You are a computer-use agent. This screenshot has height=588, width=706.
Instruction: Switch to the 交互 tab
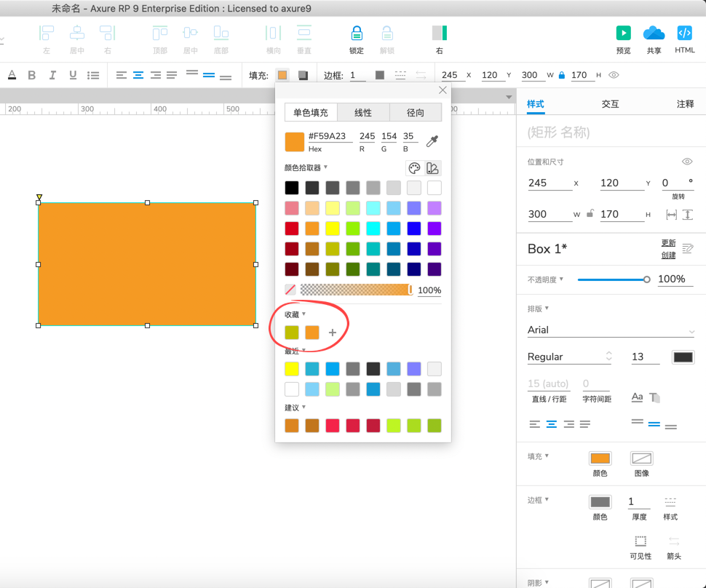point(610,104)
